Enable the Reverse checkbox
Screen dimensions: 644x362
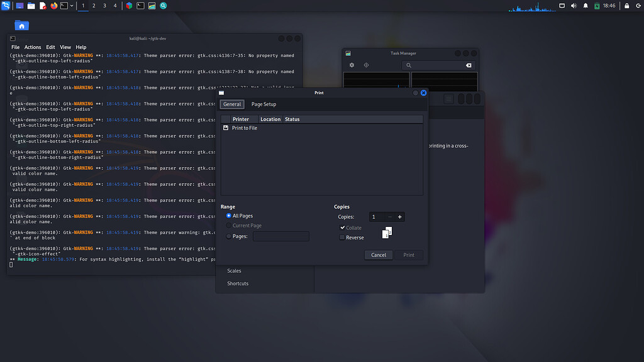tap(341, 238)
